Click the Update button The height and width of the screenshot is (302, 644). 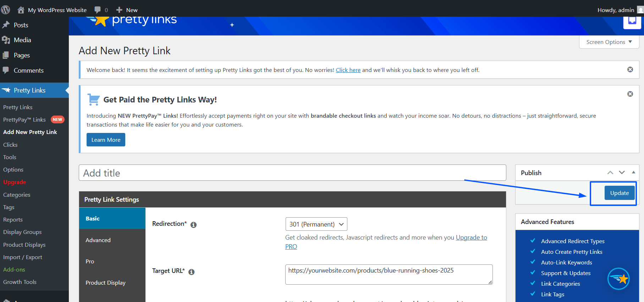[620, 193]
